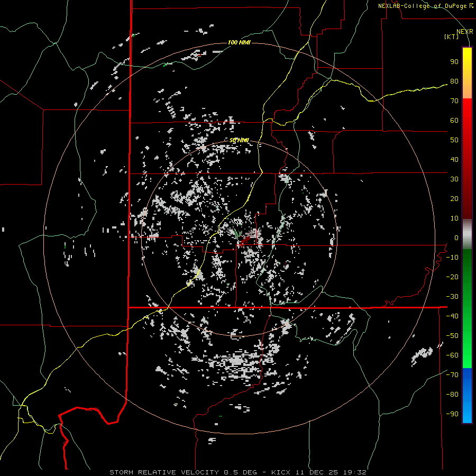
Task: Click the 30 value on velocity scale
Action: pyautogui.click(x=454, y=179)
